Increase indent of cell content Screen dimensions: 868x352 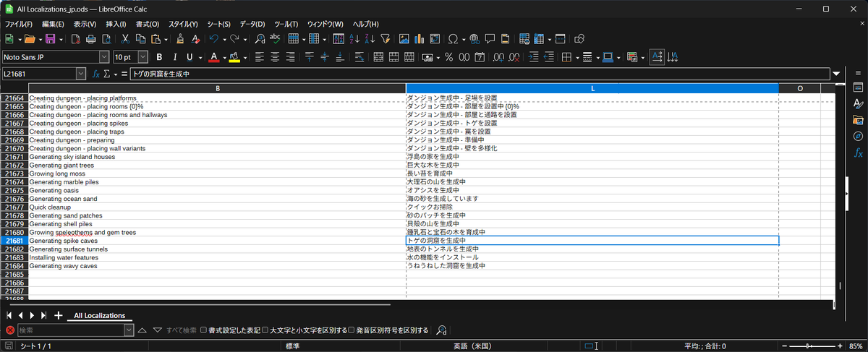534,57
